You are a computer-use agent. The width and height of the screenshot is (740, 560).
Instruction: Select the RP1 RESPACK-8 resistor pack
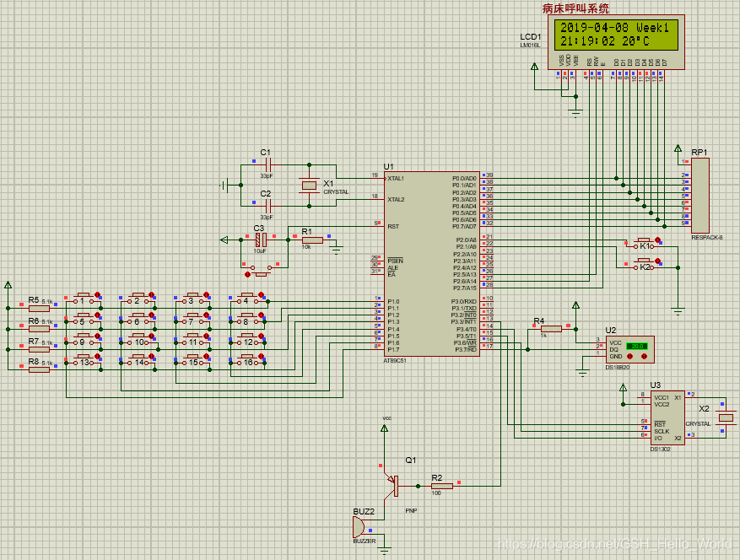[x=699, y=196]
